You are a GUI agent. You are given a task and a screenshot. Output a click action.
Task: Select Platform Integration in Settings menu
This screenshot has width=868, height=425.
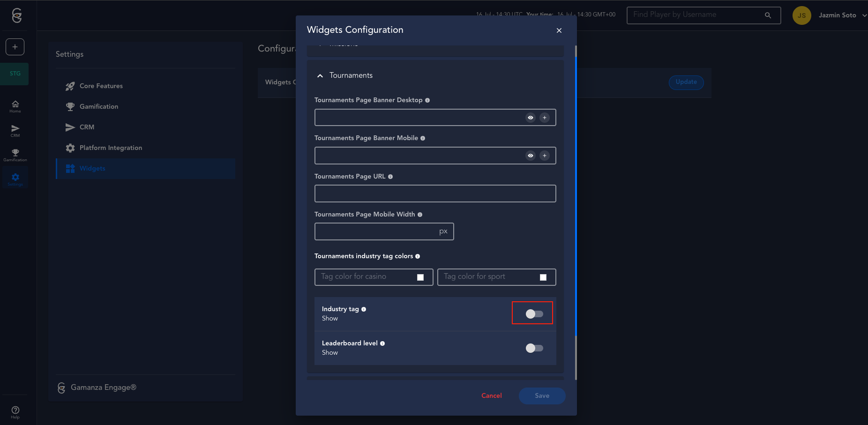click(x=111, y=148)
